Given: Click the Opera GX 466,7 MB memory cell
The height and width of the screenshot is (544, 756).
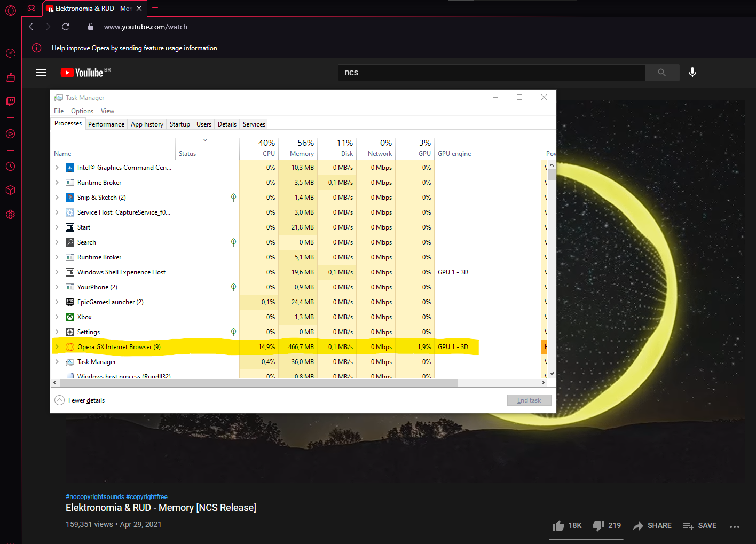Looking at the screenshot, I should coord(298,347).
